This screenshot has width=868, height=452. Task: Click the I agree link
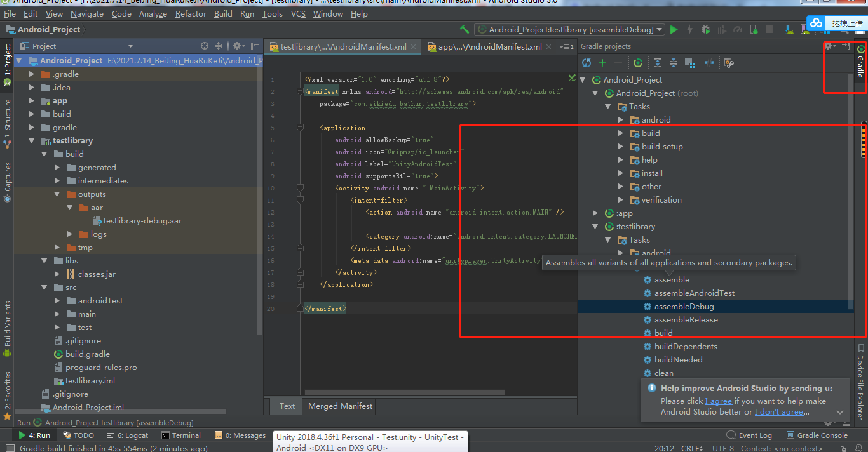click(x=719, y=401)
